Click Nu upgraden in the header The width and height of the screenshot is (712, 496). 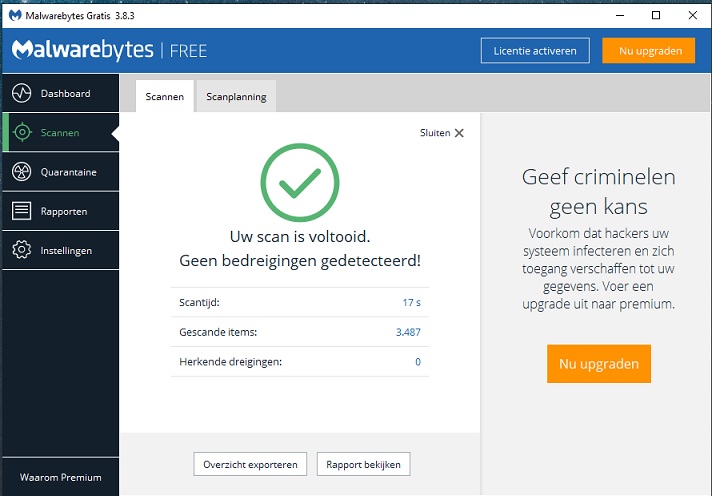pyautogui.click(x=649, y=50)
